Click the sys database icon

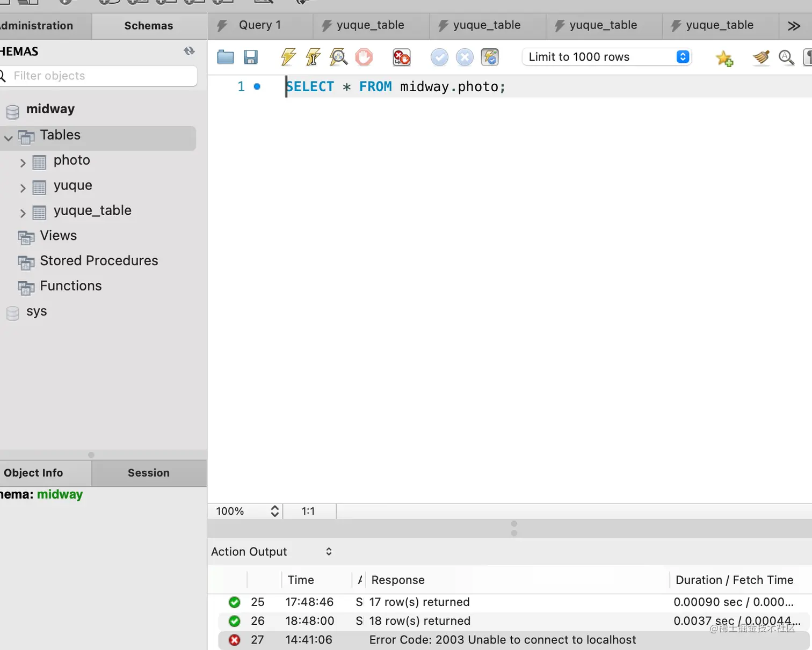pyautogui.click(x=12, y=313)
